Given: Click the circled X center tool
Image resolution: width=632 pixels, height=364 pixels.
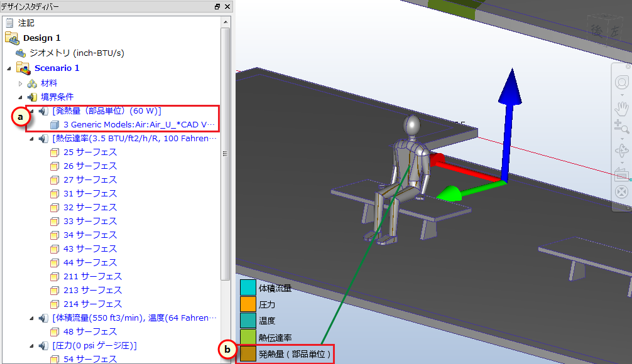Looking at the screenshot, I should (622, 191).
